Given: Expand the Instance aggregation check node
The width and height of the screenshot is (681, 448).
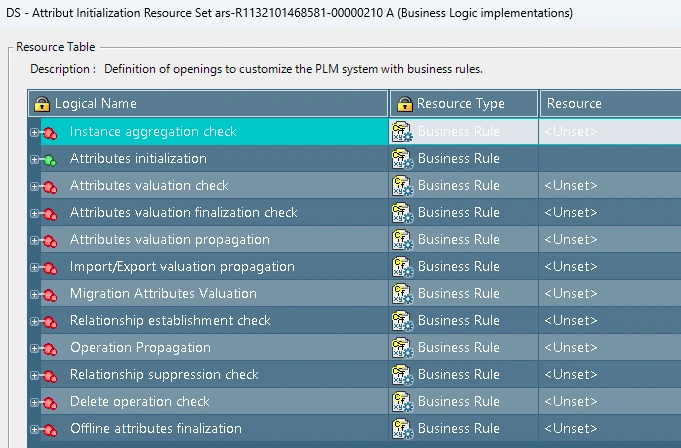Looking at the screenshot, I should click(34, 132).
